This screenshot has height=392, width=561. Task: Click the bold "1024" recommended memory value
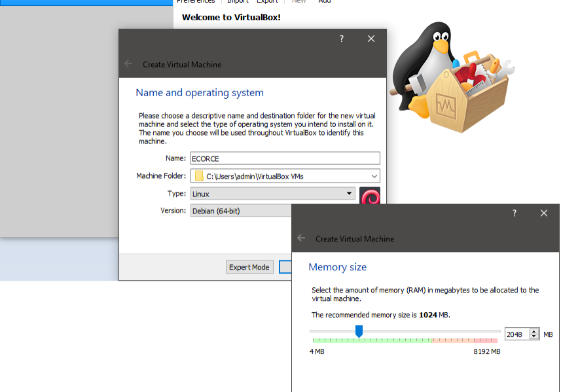pyautogui.click(x=428, y=315)
